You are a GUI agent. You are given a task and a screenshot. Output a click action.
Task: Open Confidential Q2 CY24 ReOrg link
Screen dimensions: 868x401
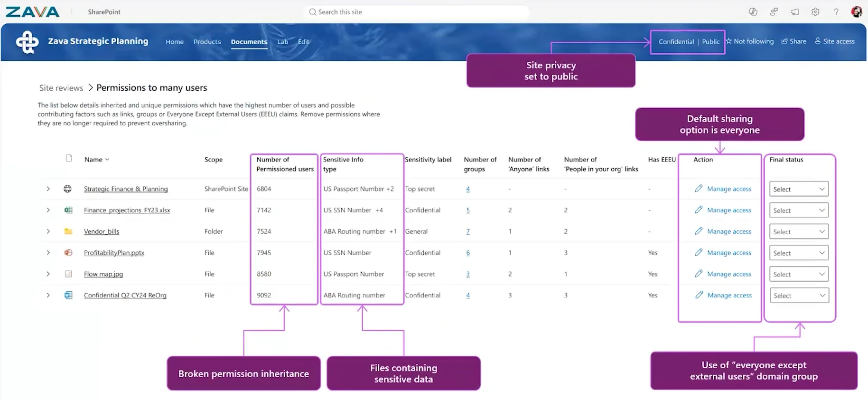click(x=125, y=295)
